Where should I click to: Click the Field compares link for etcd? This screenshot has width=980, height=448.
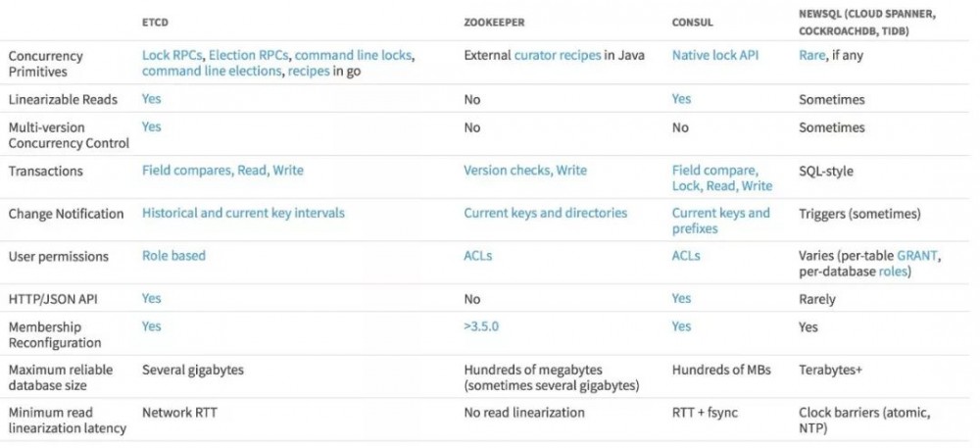185,171
